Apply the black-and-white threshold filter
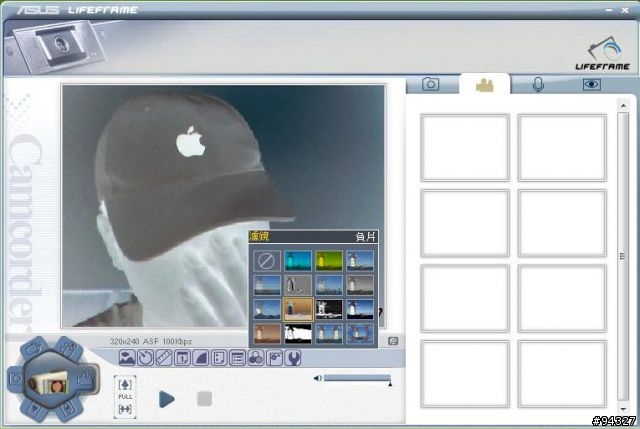Image resolution: width=640 pixels, height=429 pixels. pos(298,333)
